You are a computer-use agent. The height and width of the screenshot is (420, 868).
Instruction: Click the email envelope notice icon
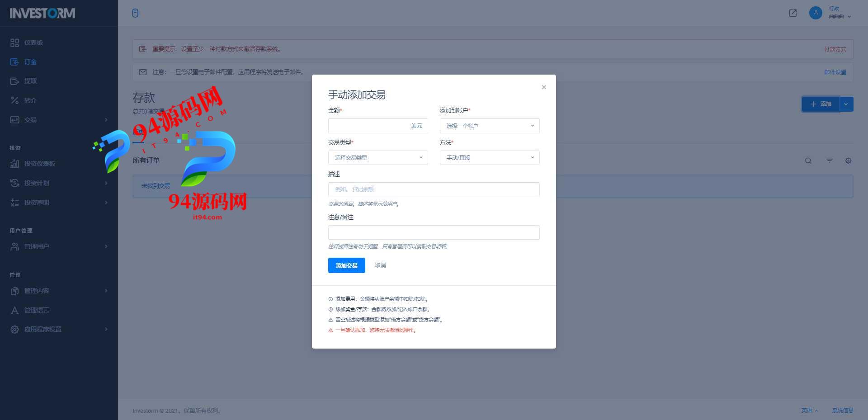(x=143, y=72)
